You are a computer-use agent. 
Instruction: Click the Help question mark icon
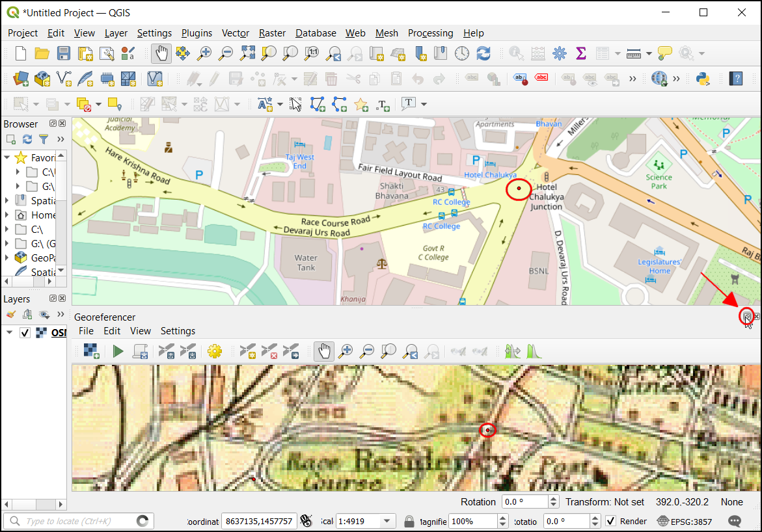point(736,78)
